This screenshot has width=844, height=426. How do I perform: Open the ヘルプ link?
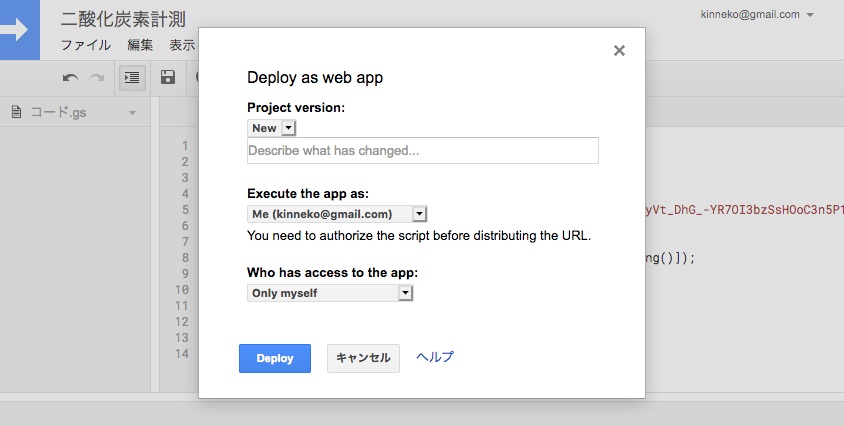435,357
